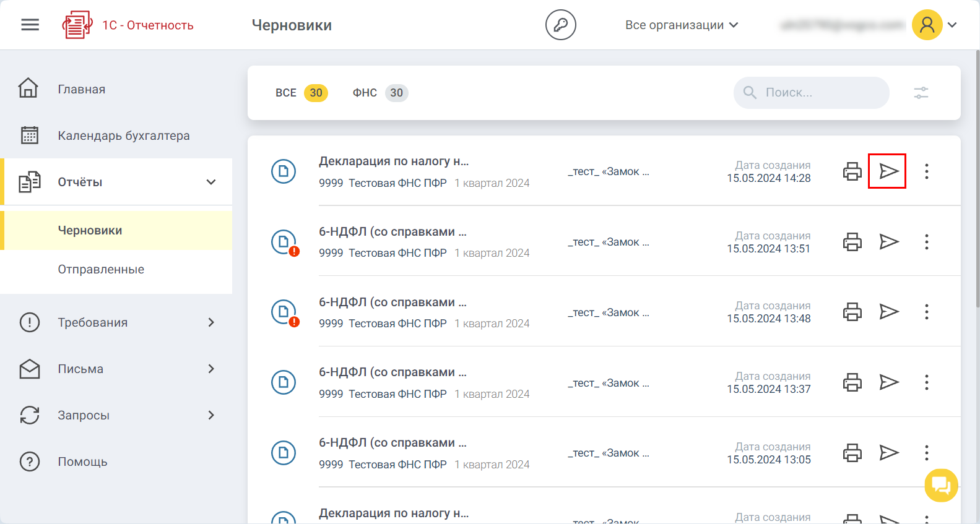The width and height of the screenshot is (980, 524).
Task: Open the hamburger navigation menu
Action: pyautogui.click(x=30, y=25)
